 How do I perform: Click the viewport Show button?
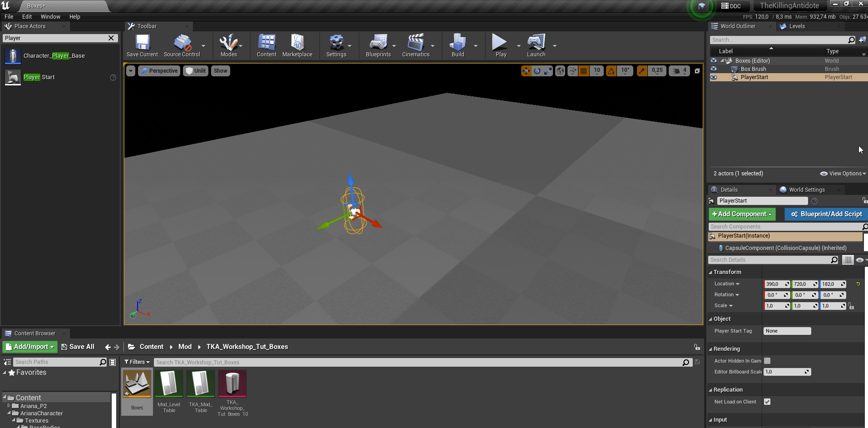tap(221, 71)
